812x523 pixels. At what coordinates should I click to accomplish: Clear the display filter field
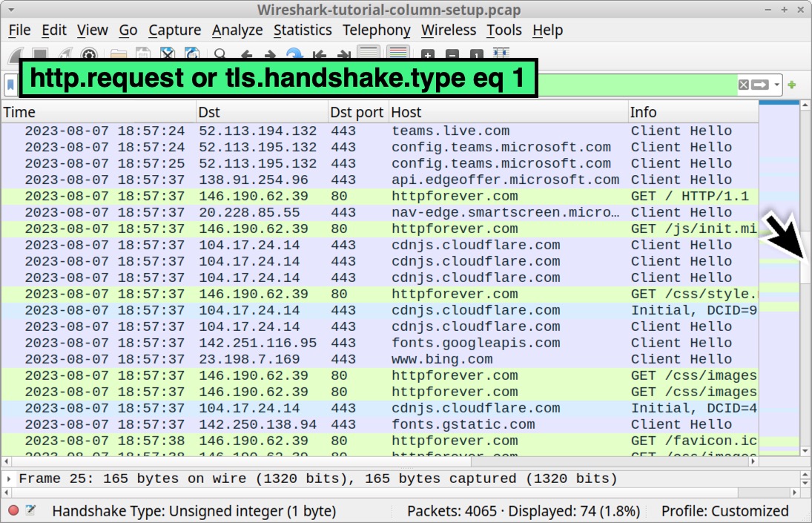[x=744, y=85]
